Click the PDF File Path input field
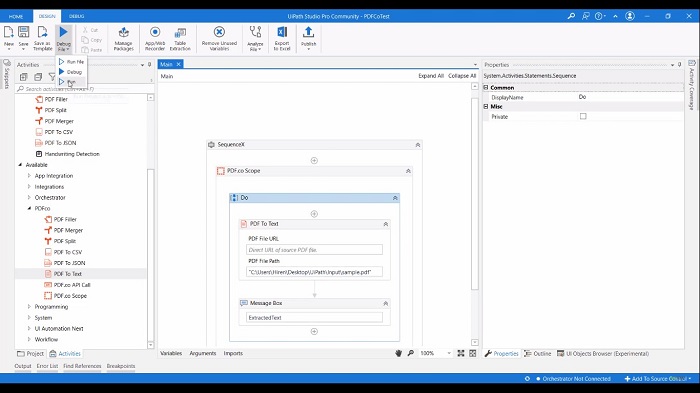 pos(314,272)
